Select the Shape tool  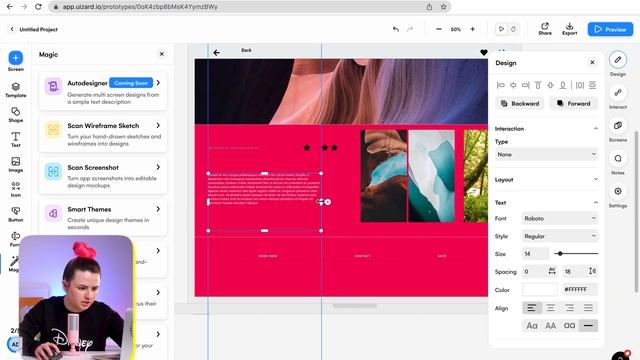click(x=16, y=114)
